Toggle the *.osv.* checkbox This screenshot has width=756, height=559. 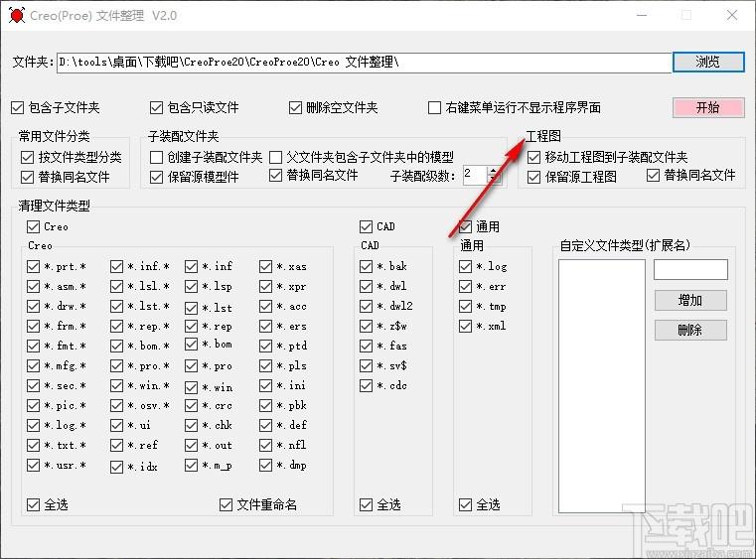116,405
